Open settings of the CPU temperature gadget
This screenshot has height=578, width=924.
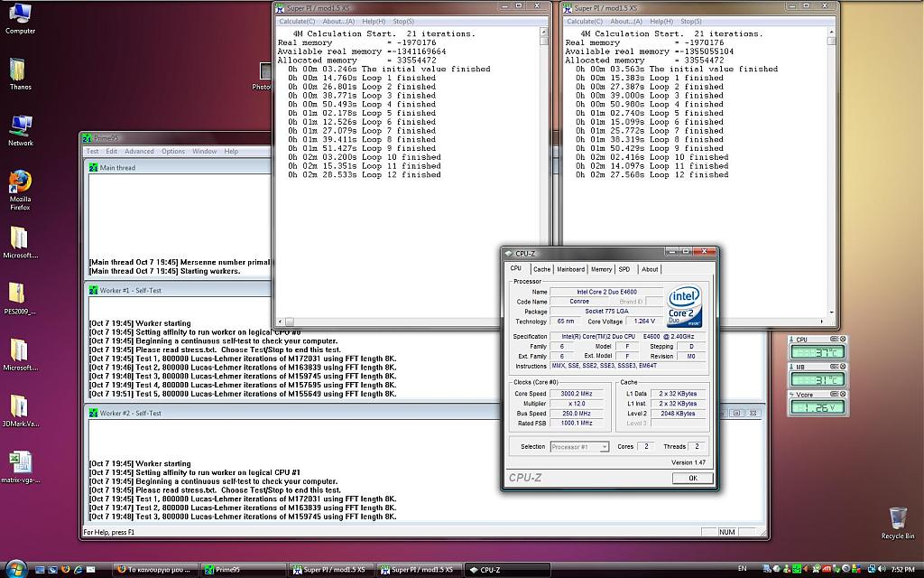click(x=834, y=340)
